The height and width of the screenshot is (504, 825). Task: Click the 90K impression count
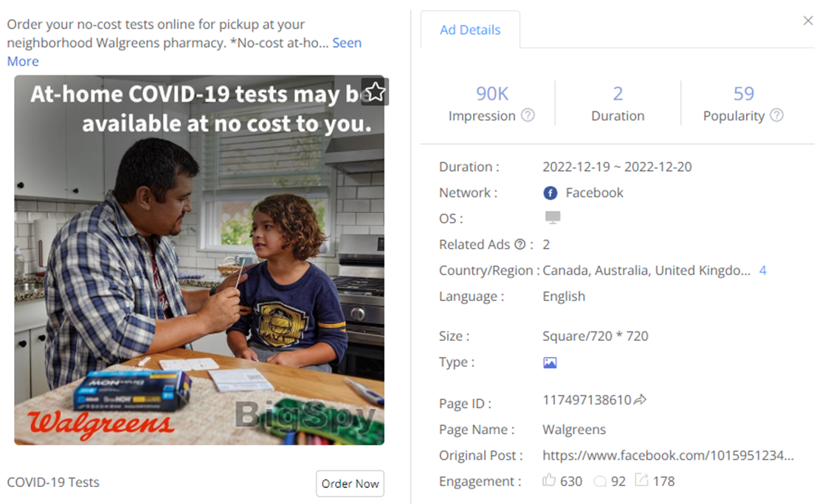(492, 94)
